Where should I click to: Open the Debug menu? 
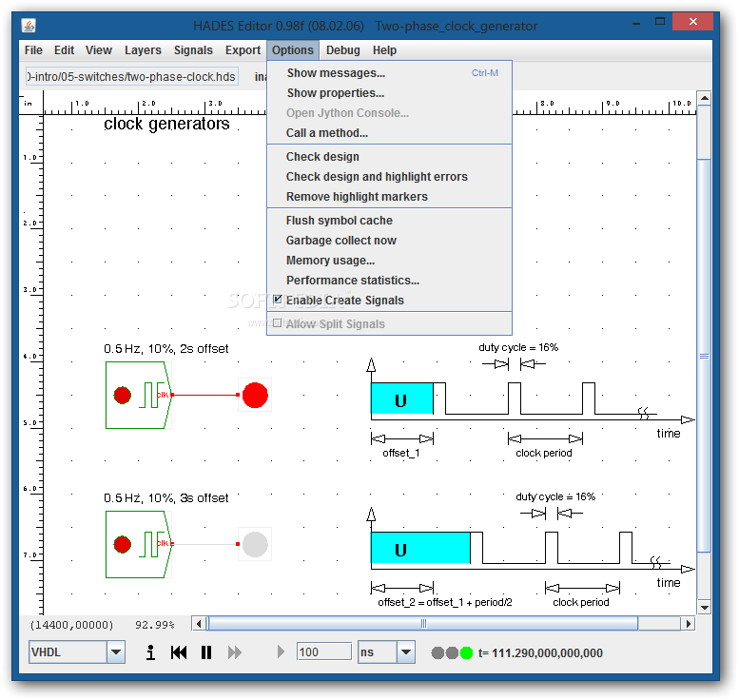tap(343, 50)
